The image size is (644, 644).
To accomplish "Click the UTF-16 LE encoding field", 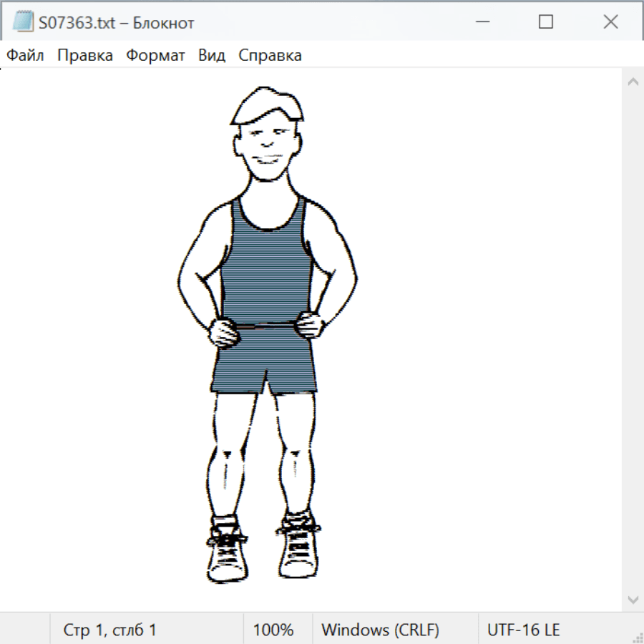I will pyautogui.click(x=524, y=630).
